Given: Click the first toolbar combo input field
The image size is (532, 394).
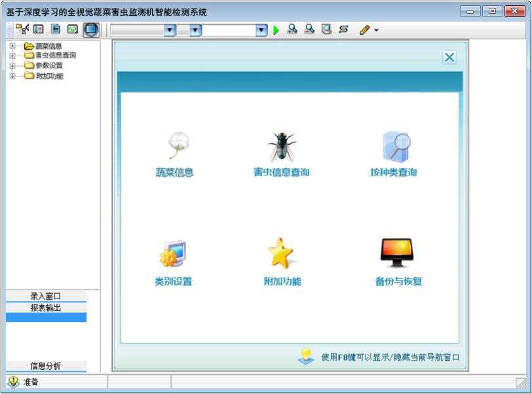Looking at the screenshot, I should 138,30.
